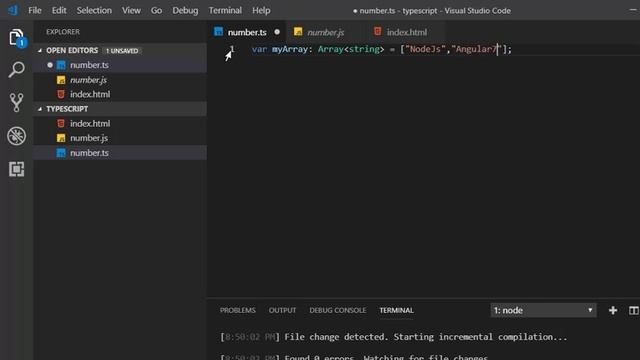Click the 'myArray' variable name in code

pos(289,49)
